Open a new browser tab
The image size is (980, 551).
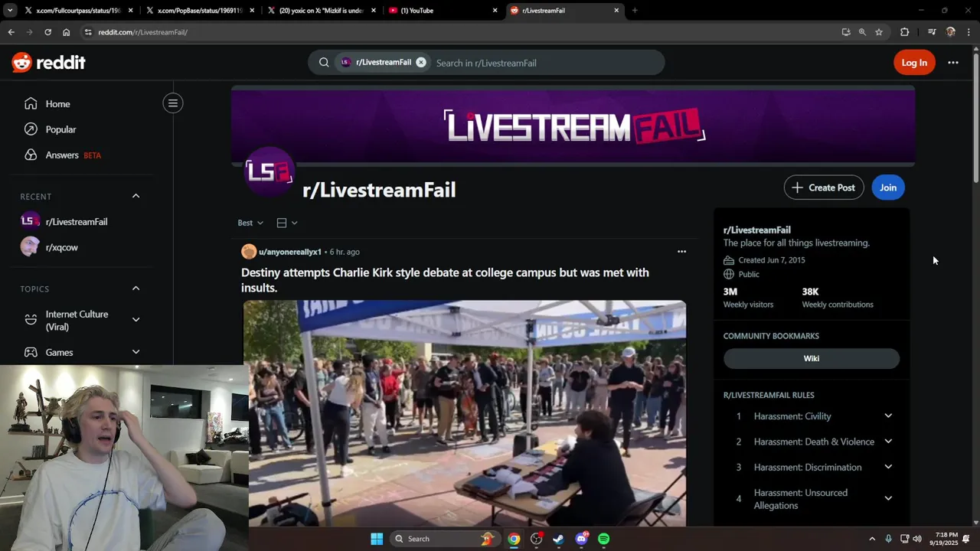click(x=635, y=11)
